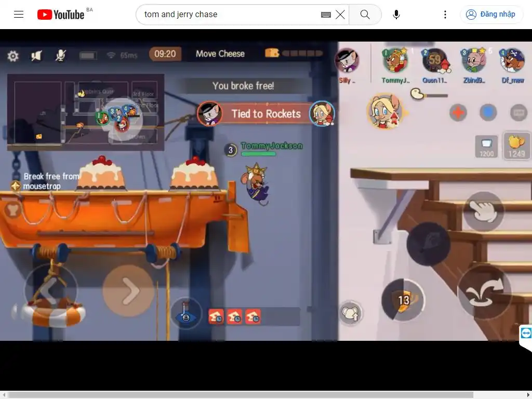Click the TommyJackson player name tag
The image size is (532, 399).
pos(271,146)
